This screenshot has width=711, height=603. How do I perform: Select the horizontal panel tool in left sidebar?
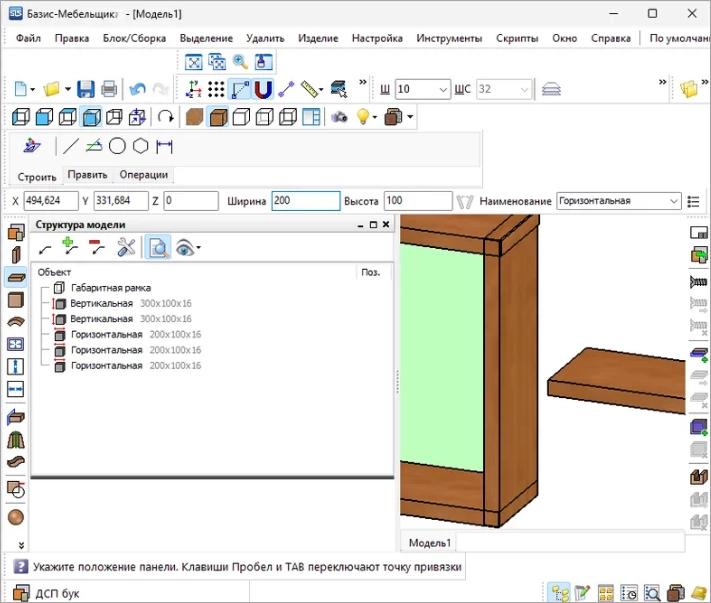16,277
